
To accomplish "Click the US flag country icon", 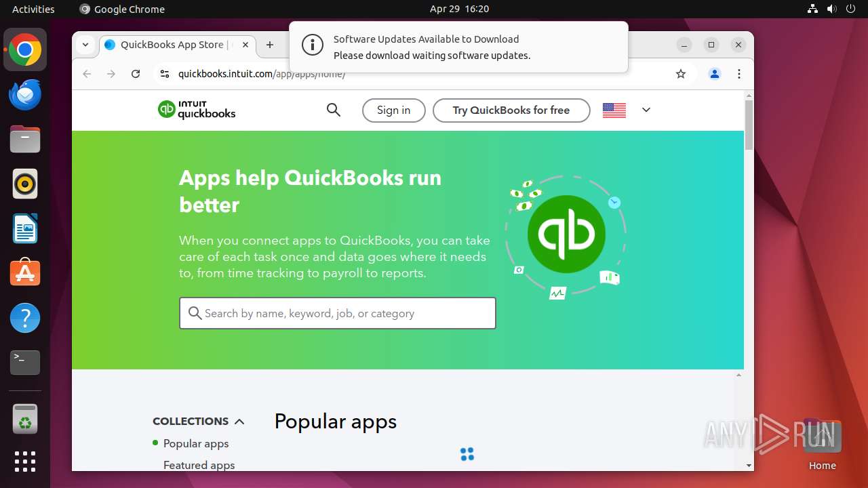I will [614, 110].
